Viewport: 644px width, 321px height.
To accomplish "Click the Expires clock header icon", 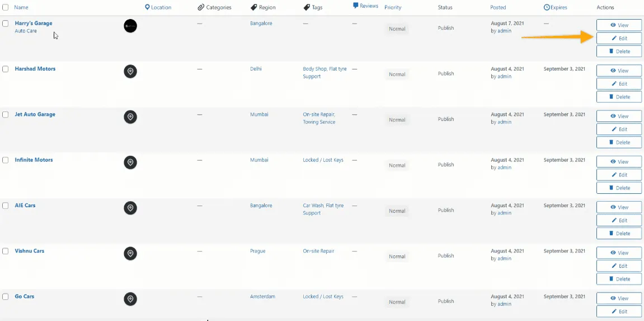I will pos(547,7).
